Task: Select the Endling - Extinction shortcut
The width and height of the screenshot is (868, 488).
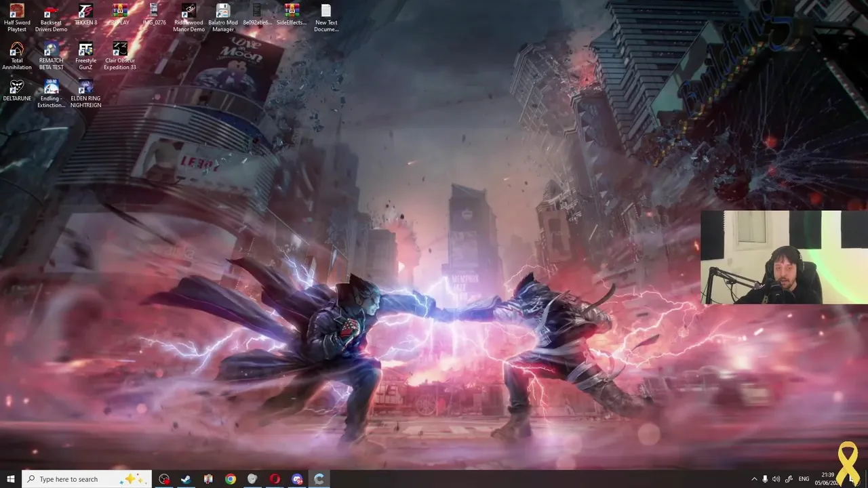Action: (52, 94)
